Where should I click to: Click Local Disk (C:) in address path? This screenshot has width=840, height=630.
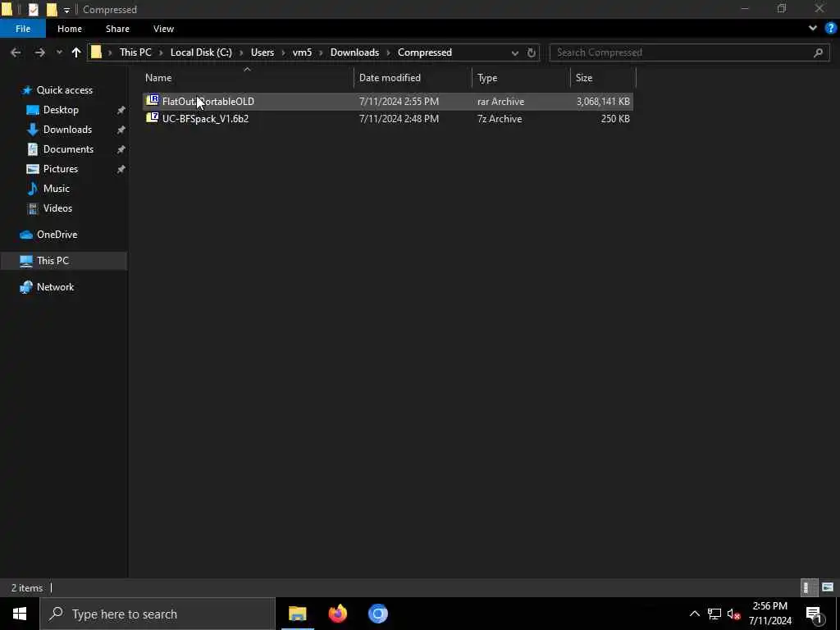pos(201,52)
